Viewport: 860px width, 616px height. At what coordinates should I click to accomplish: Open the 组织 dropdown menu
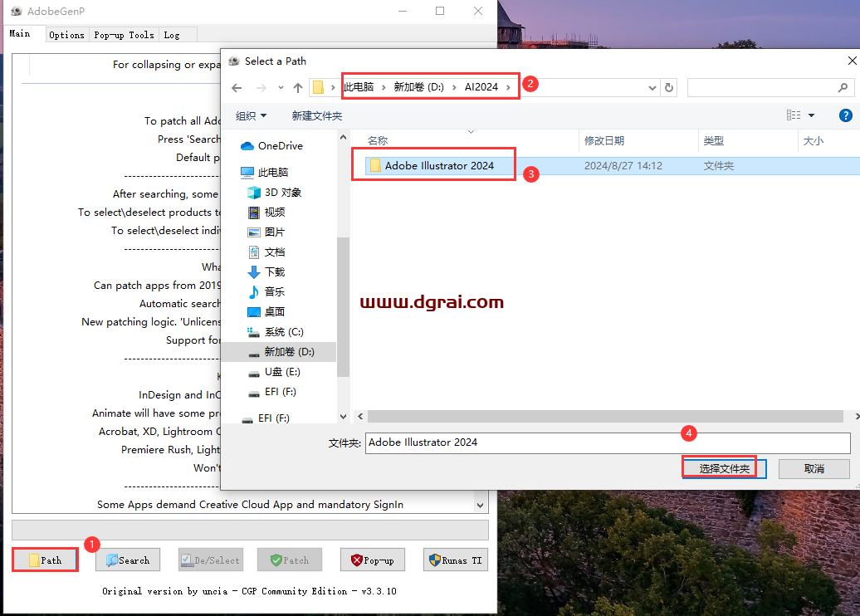point(251,115)
